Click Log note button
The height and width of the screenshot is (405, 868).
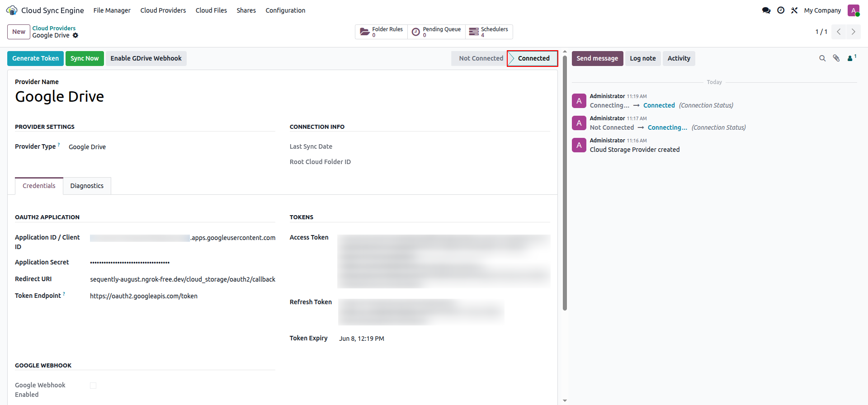pos(642,58)
